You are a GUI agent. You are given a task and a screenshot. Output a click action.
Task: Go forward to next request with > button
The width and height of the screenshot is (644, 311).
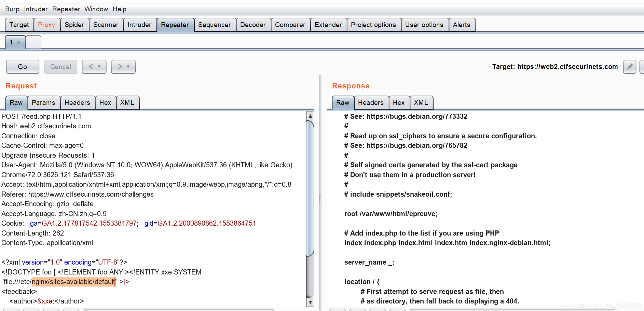[x=120, y=67]
